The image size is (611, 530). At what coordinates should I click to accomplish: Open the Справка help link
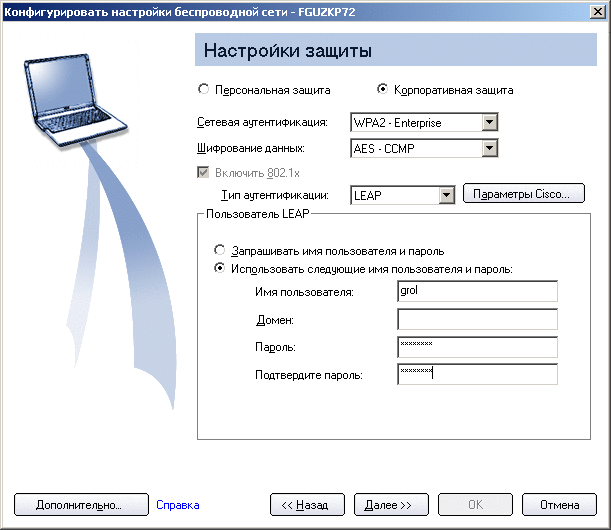click(x=178, y=506)
